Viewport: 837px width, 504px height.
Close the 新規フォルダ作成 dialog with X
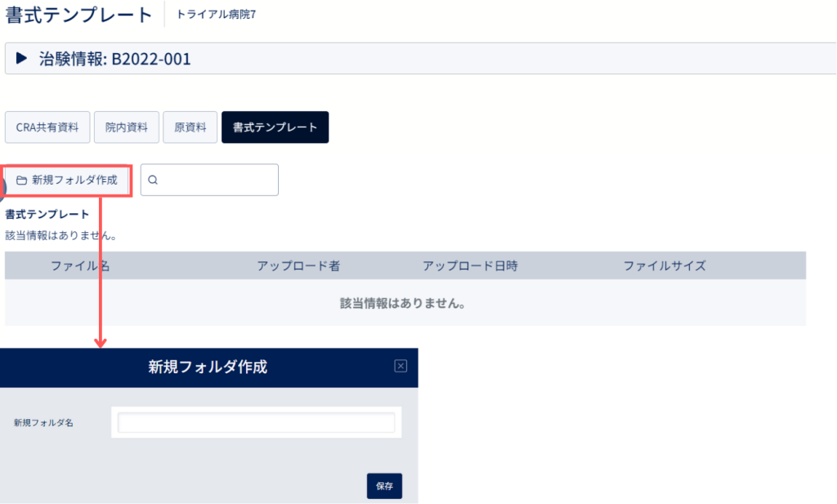pyautogui.click(x=401, y=366)
